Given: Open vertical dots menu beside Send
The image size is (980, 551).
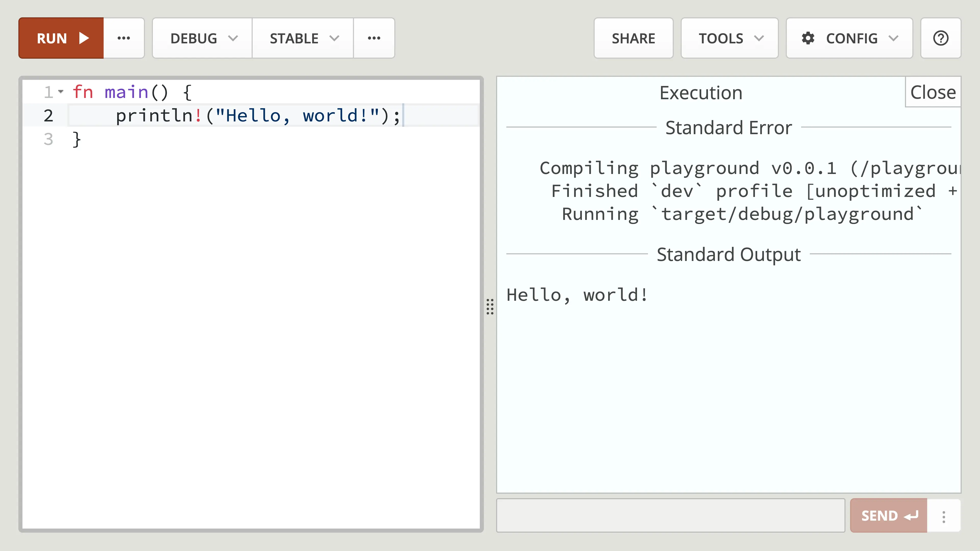Looking at the screenshot, I should 944,516.
